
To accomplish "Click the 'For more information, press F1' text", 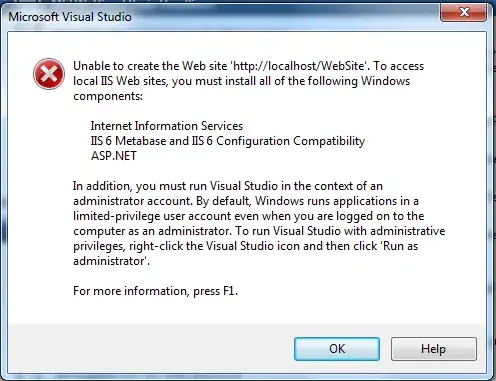I will [x=155, y=291].
